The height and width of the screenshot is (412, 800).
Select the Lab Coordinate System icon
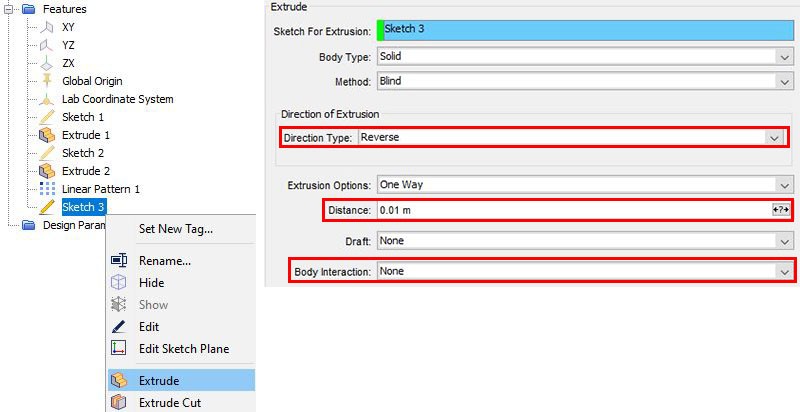pyautogui.click(x=46, y=99)
